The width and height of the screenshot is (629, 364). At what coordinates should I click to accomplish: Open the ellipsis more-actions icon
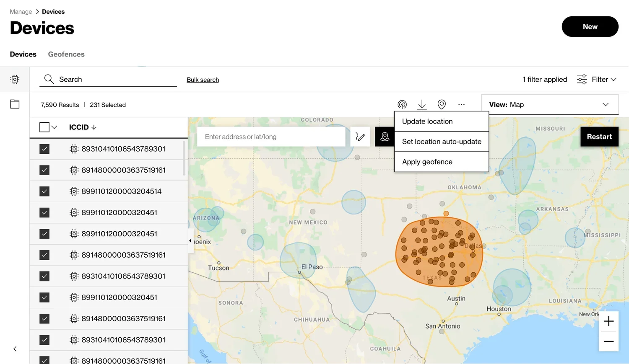461,104
